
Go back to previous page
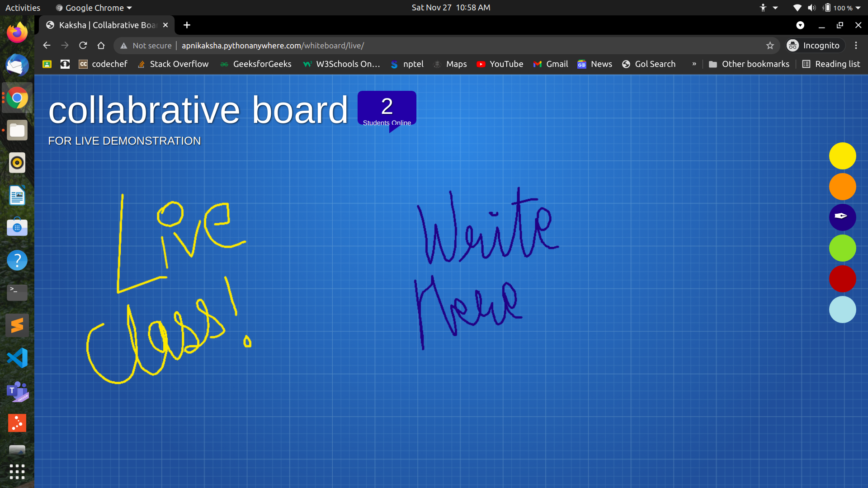47,46
